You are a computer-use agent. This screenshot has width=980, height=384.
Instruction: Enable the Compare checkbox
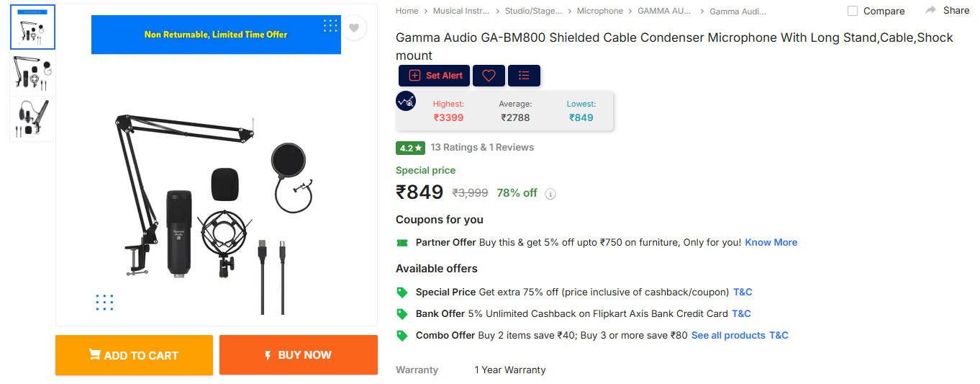pos(853,11)
